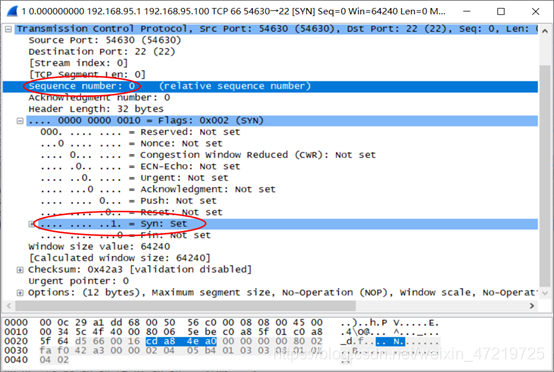The width and height of the screenshot is (554, 372).
Task: Click hex bytes 04 02 on last row
Action: (54, 360)
